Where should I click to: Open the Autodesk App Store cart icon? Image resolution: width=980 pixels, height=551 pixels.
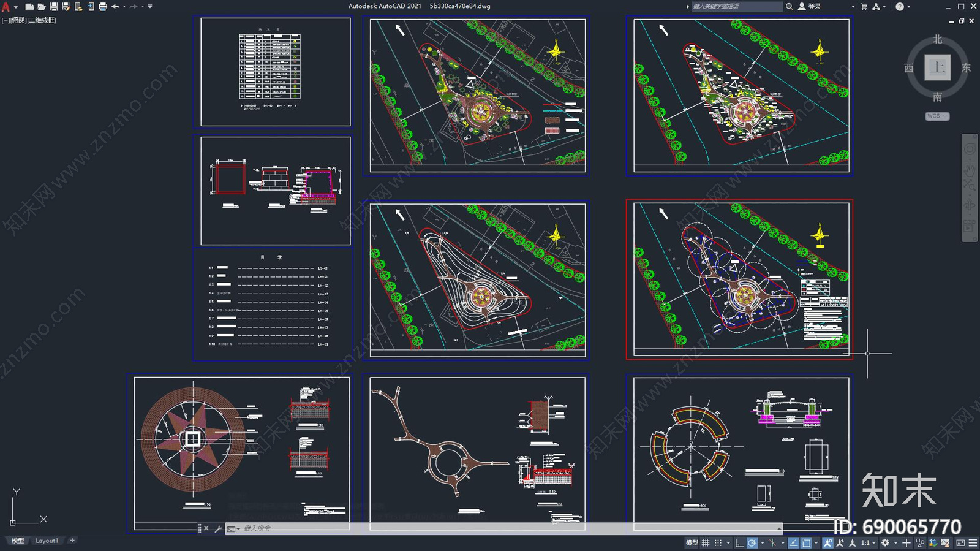click(x=864, y=7)
